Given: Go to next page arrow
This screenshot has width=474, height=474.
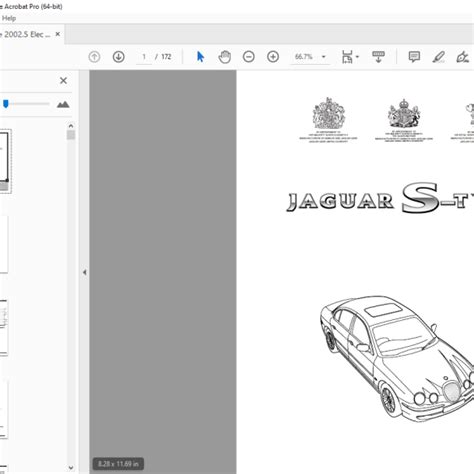Looking at the screenshot, I should (x=119, y=57).
